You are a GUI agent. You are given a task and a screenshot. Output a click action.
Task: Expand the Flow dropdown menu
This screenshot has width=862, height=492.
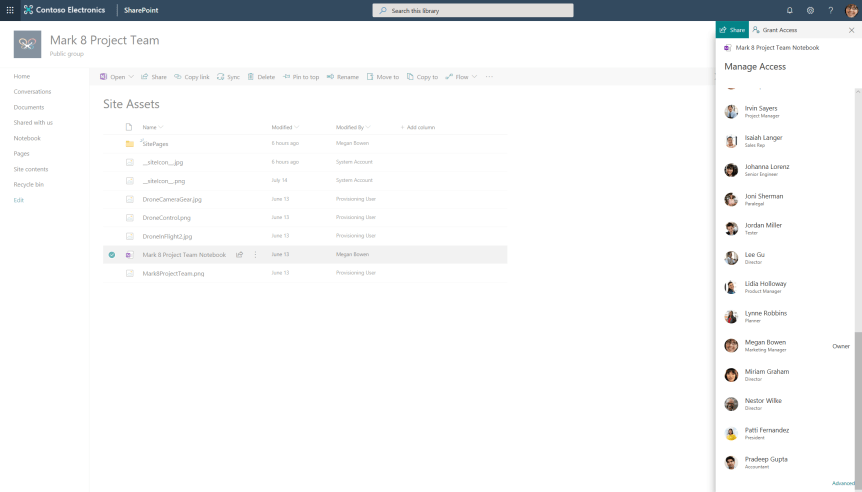(474, 77)
